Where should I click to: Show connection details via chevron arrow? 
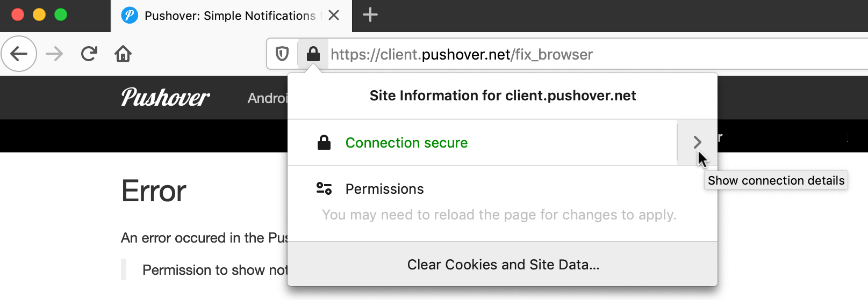(x=697, y=142)
